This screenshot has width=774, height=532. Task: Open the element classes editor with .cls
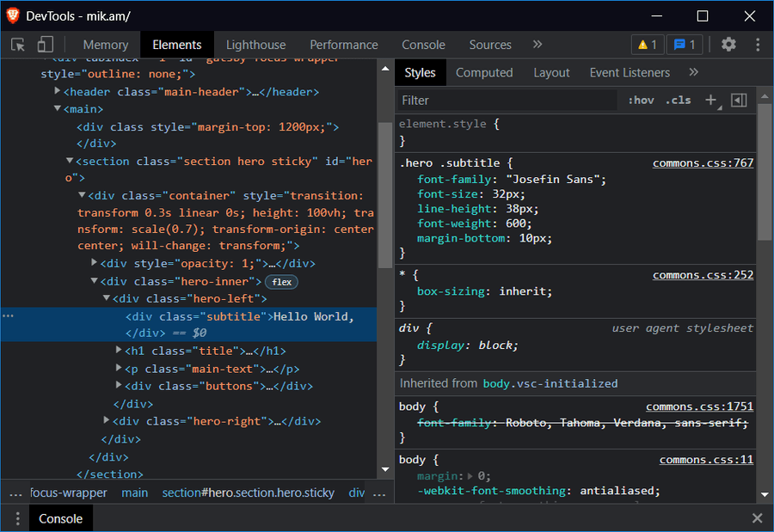[678, 100]
